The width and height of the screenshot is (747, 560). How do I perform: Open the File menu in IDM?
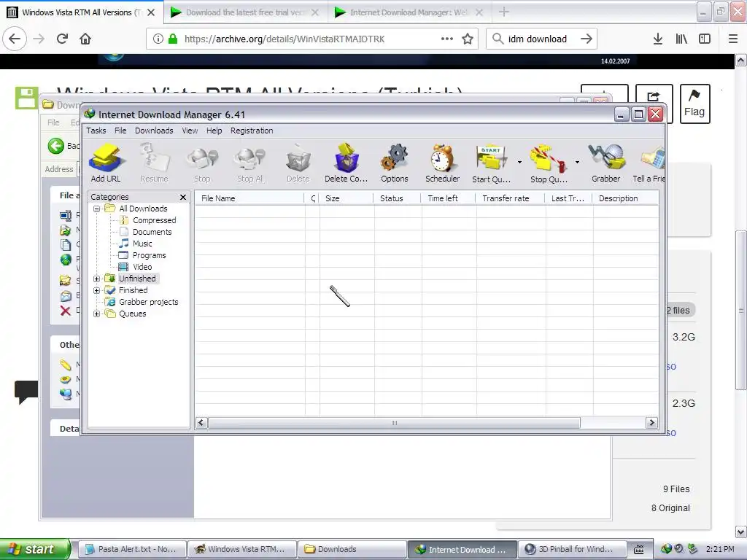pos(120,131)
